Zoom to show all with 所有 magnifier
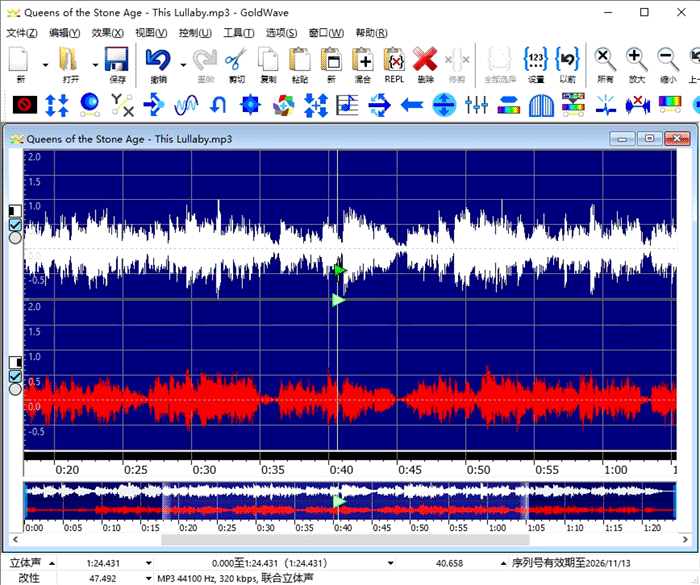 pyautogui.click(x=605, y=60)
